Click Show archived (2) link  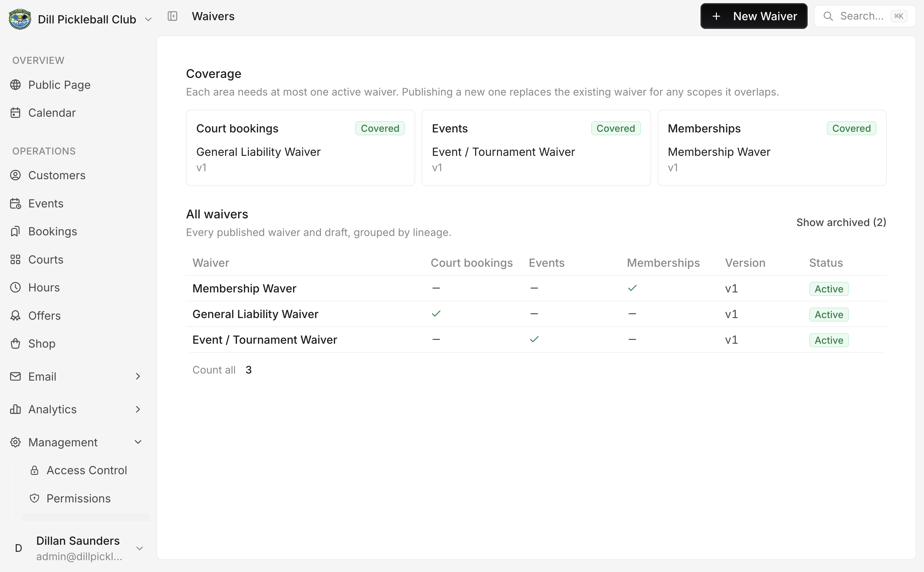coord(841,223)
